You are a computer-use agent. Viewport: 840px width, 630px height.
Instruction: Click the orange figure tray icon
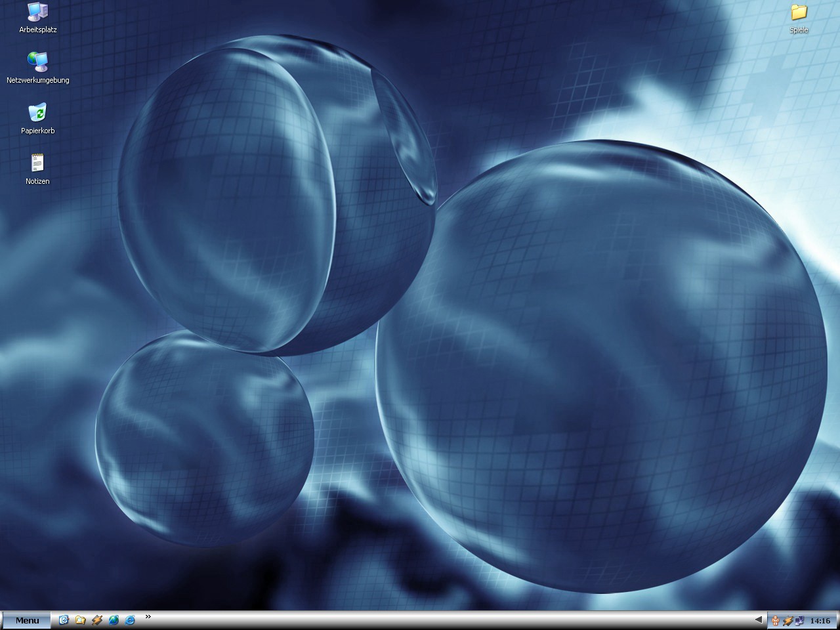[x=776, y=620]
